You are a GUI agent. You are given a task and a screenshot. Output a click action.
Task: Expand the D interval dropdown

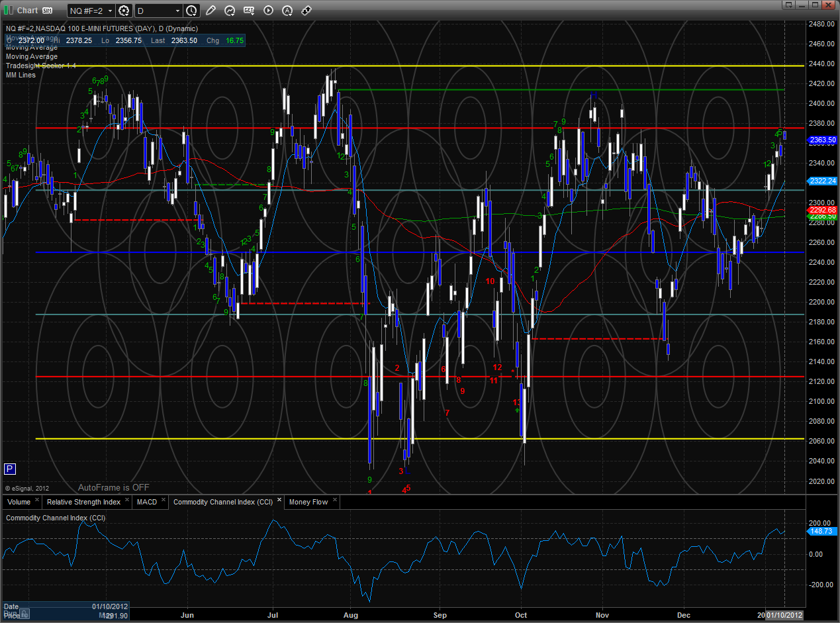[177, 11]
